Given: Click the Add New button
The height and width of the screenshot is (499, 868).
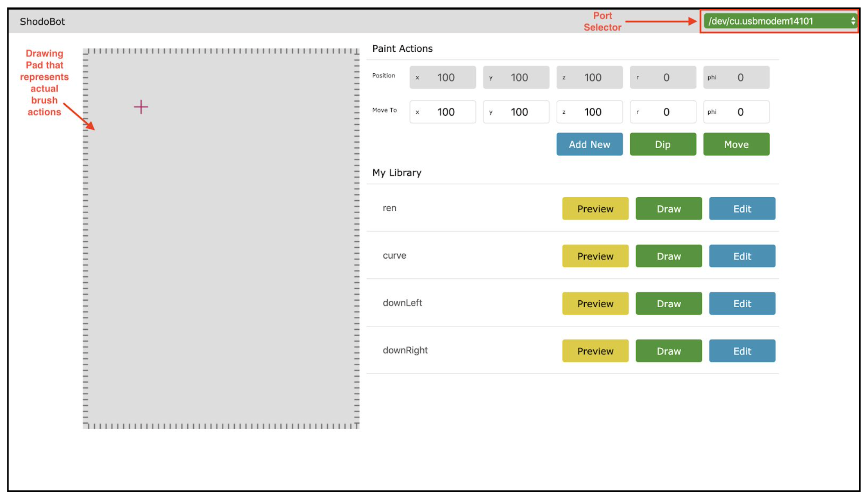Looking at the screenshot, I should pyautogui.click(x=589, y=144).
